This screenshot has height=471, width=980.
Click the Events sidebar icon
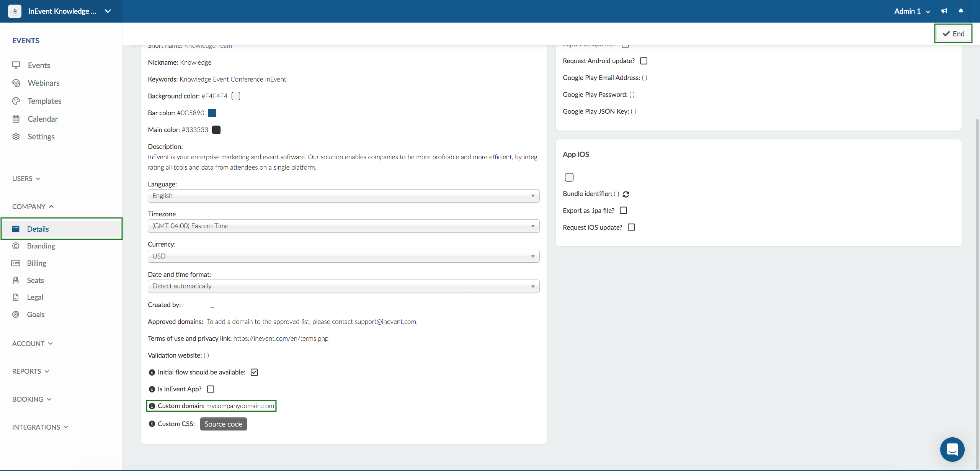[x=16, y=65]
